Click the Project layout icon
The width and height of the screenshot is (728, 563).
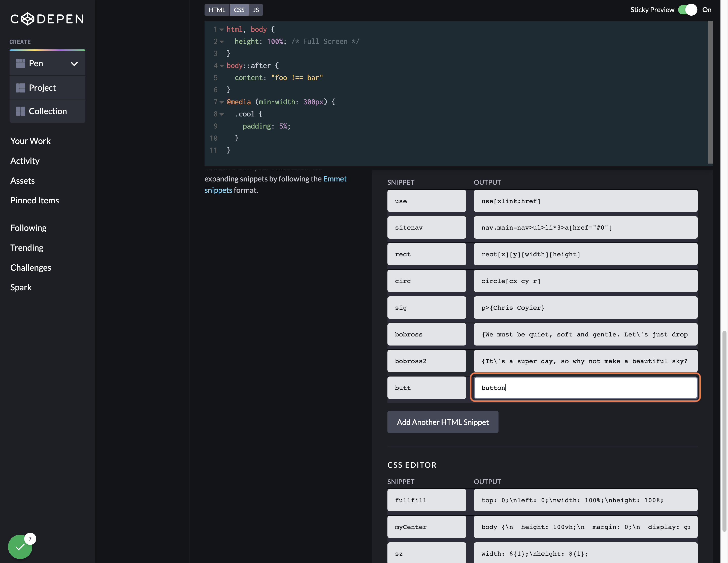coord(21,88)
